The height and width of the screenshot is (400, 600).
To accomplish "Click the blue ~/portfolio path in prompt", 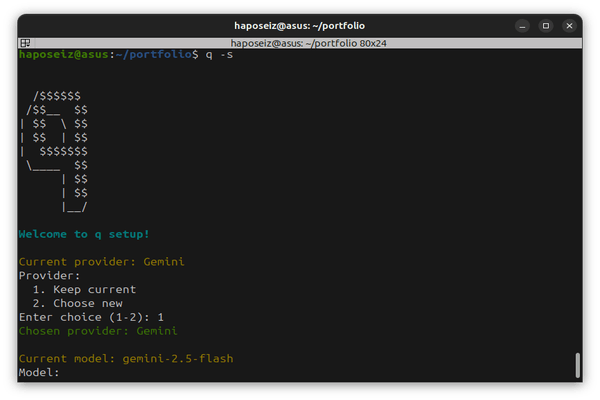I will pos(150,54).
